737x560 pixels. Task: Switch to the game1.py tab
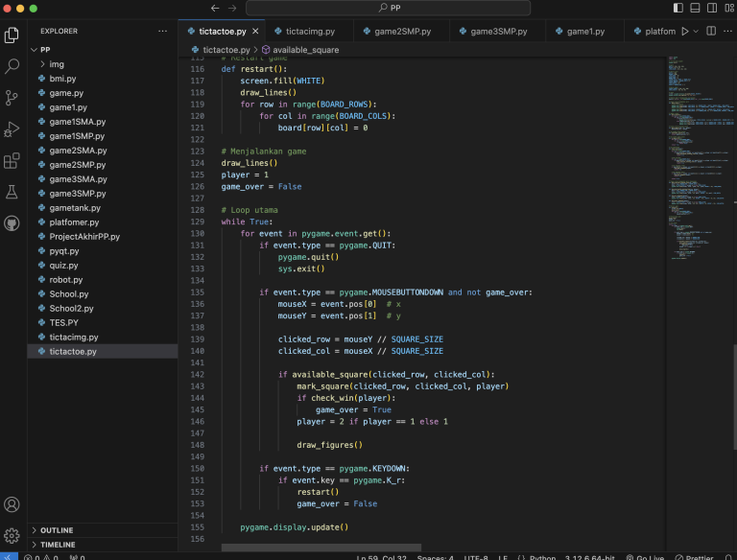pos(585,31)
